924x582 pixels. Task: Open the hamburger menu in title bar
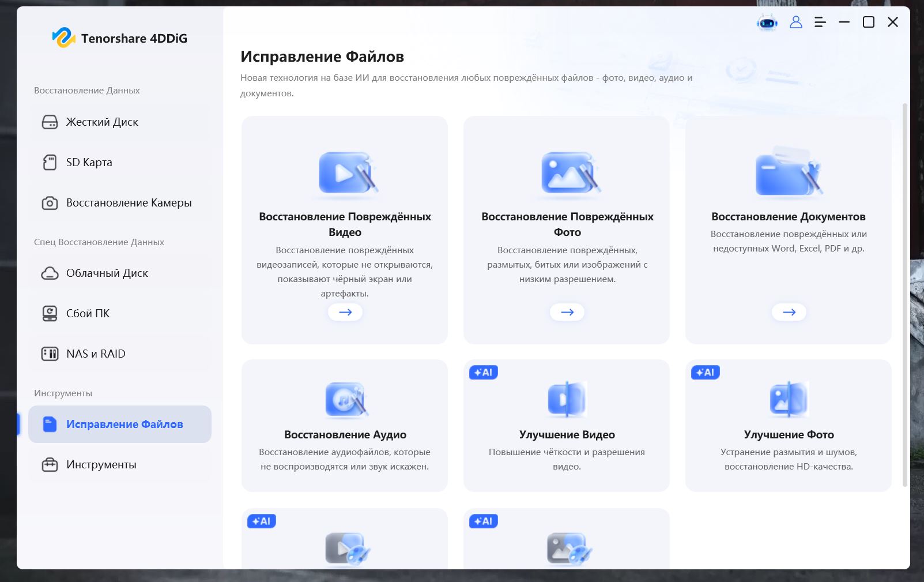coord(820,22)
